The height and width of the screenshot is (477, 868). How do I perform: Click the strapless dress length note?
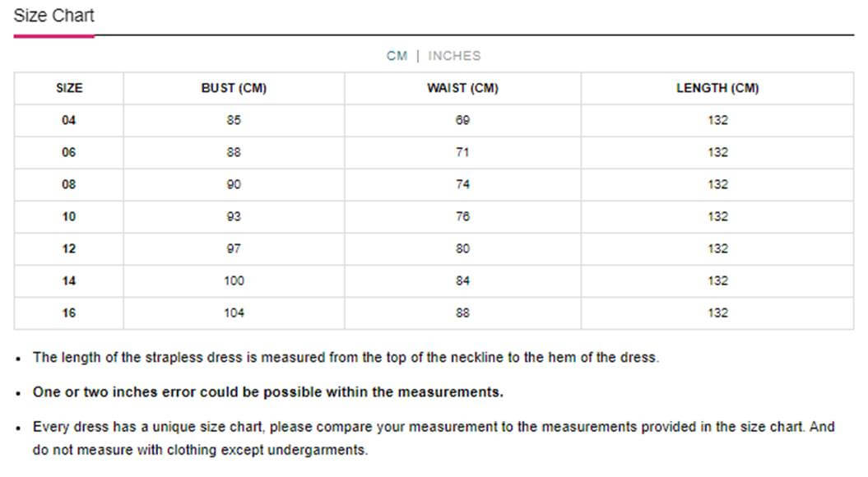click(346, 358)
